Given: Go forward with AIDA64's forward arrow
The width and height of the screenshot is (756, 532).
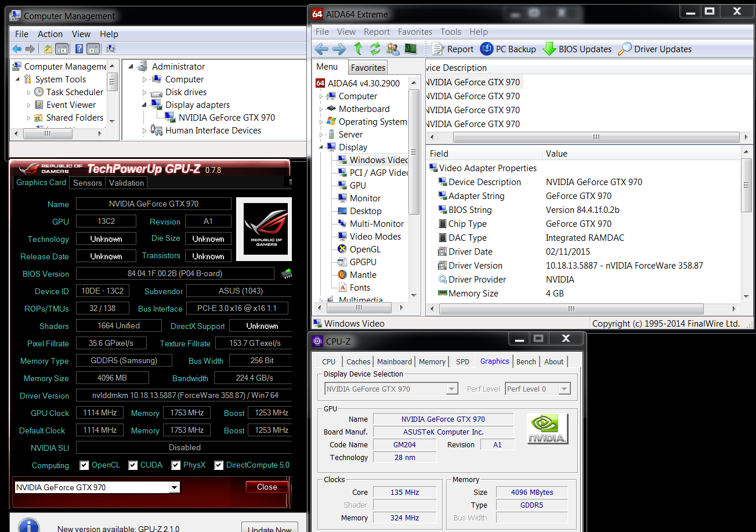Looking at the screenshot, I should click(339, 49).
